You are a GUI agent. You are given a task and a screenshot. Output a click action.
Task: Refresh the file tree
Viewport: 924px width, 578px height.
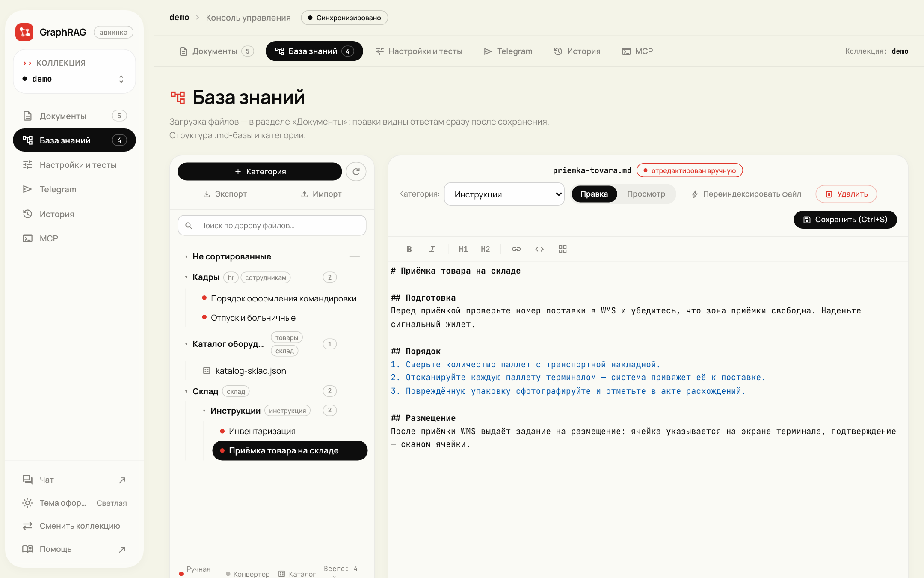(356, 172)
